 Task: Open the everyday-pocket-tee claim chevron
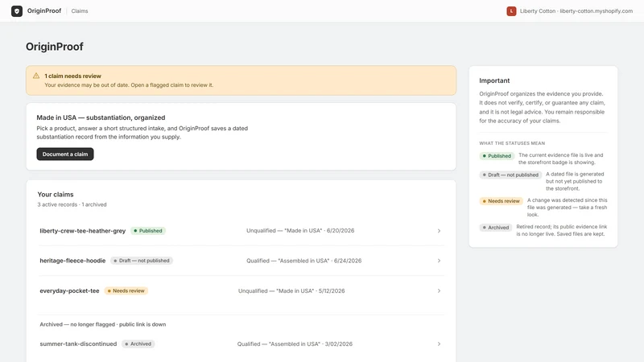point(439,290)
